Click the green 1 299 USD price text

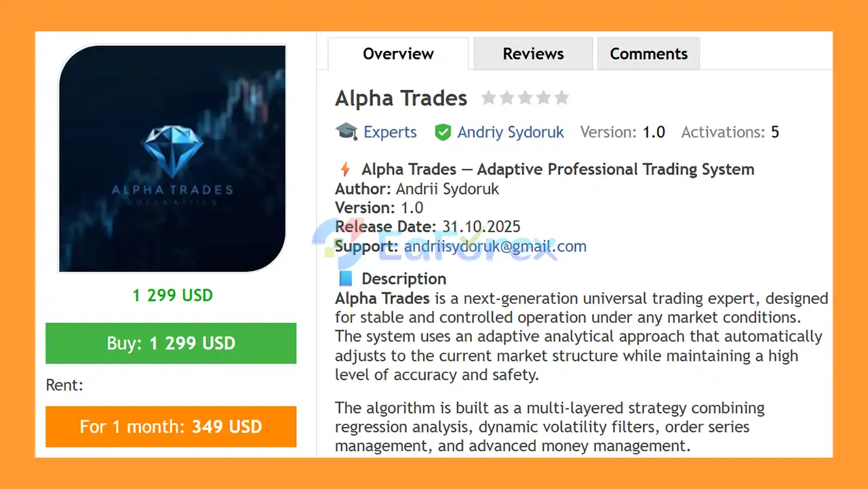(172, 295)
